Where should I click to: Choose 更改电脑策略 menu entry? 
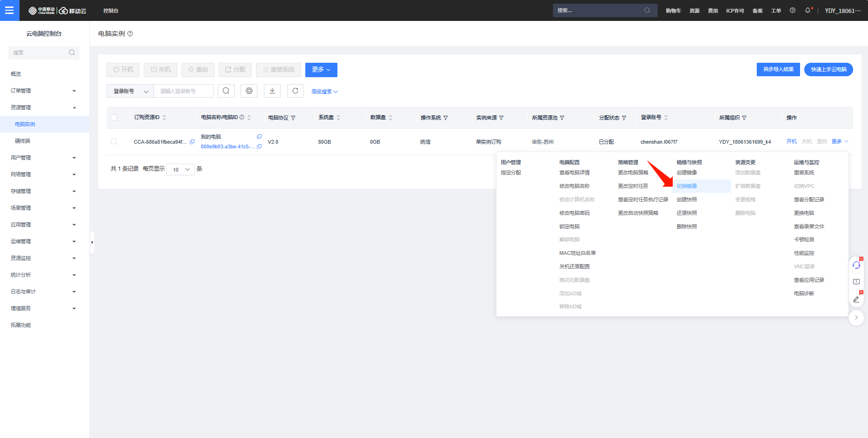(x=633, y=173)
